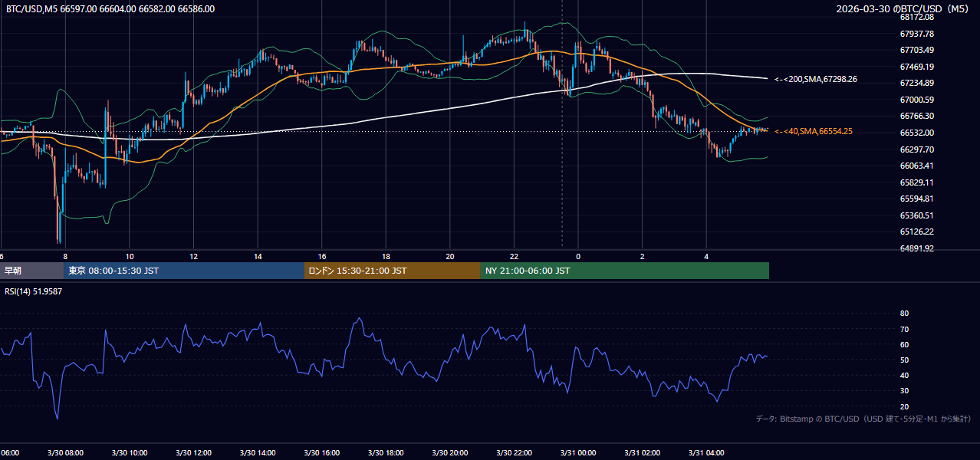Screen dimensions: 980x460
Task: Click the 67234.89 price axis label
Action: [x=916, y=83]
